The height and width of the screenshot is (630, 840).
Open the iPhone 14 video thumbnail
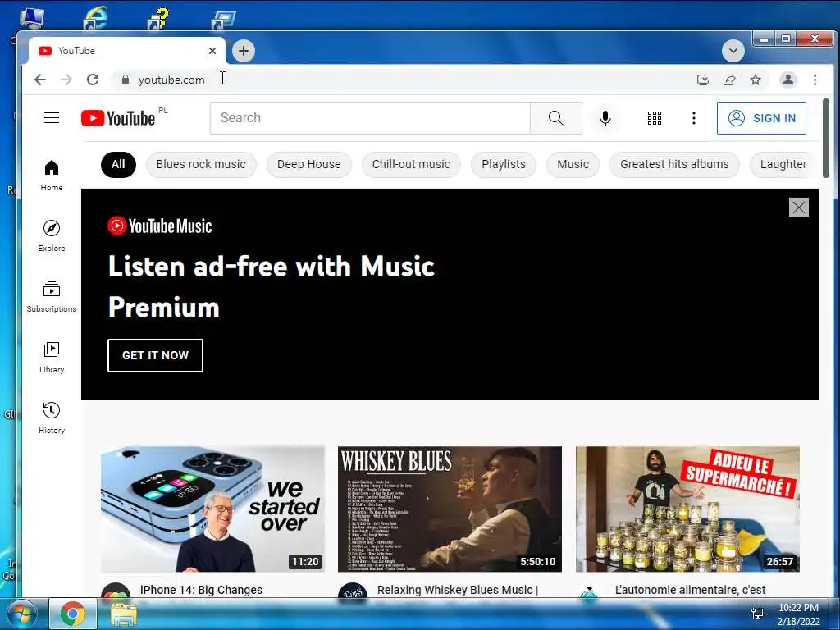pyautogui.click(x=212, y=509)
